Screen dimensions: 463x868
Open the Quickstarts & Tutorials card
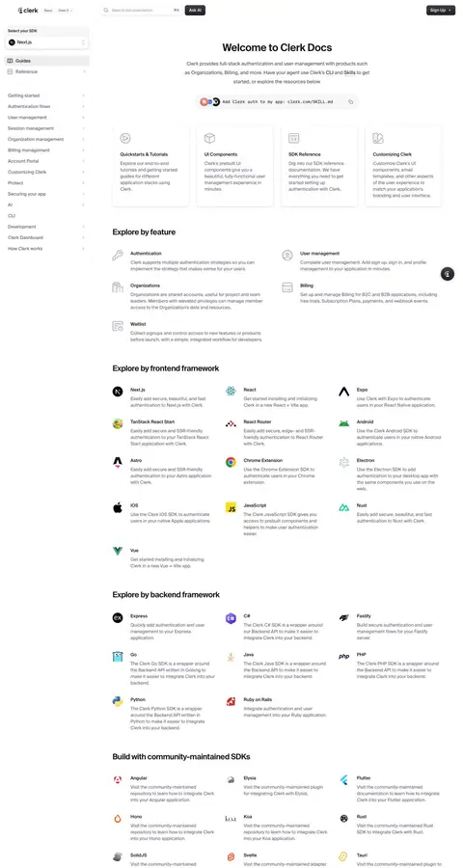(x=150, y=166)
